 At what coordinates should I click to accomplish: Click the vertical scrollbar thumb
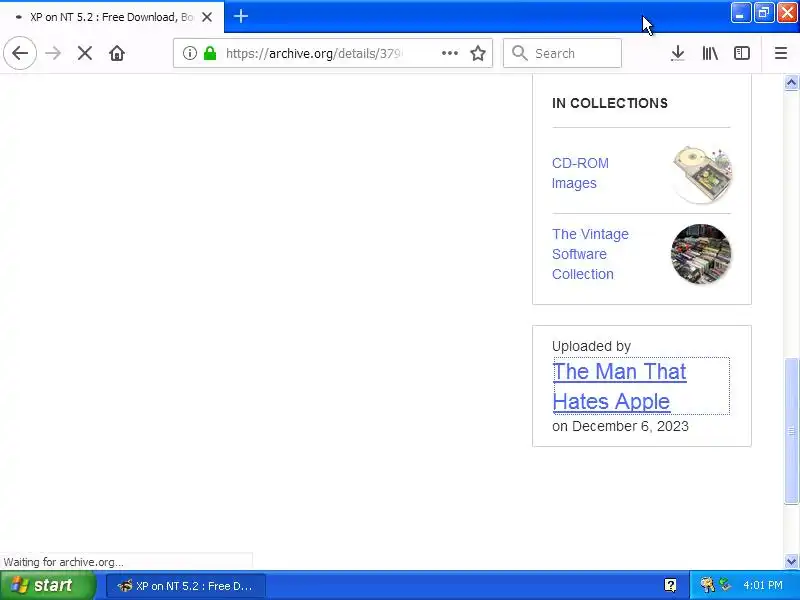[x=791, y=431]
